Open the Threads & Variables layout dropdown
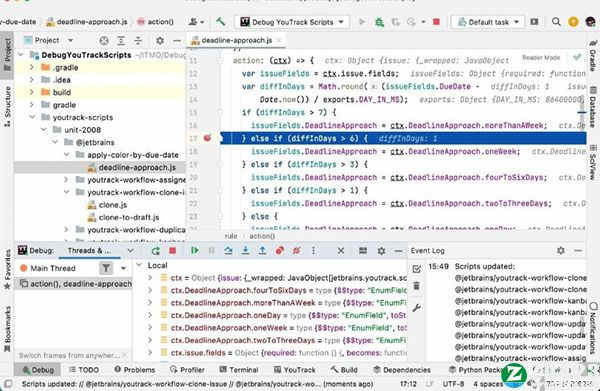 (130, 251)
